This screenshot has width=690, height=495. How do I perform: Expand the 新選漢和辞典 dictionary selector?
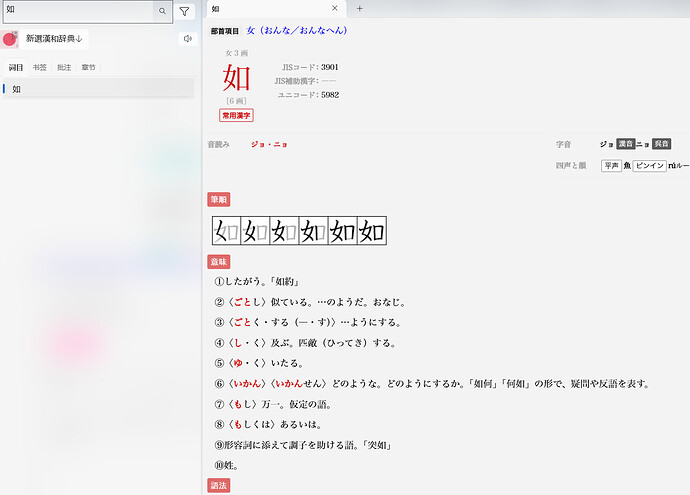[x=57, y=39]
